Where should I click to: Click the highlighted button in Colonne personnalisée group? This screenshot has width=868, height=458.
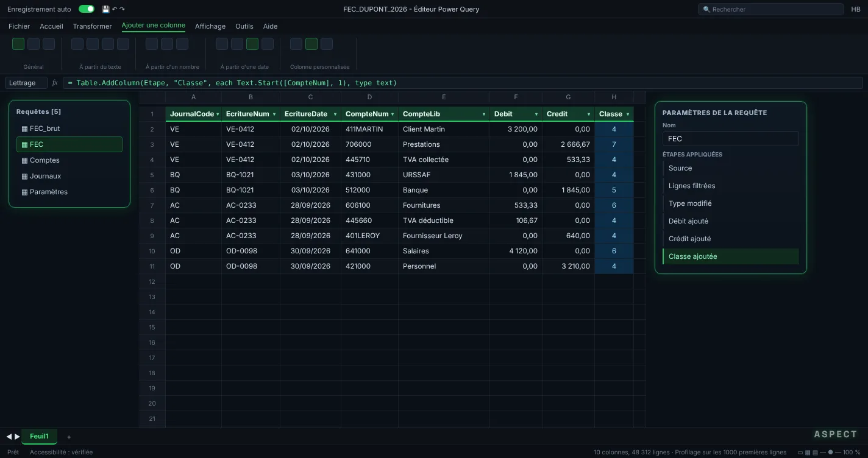click(x=311, y=44)
